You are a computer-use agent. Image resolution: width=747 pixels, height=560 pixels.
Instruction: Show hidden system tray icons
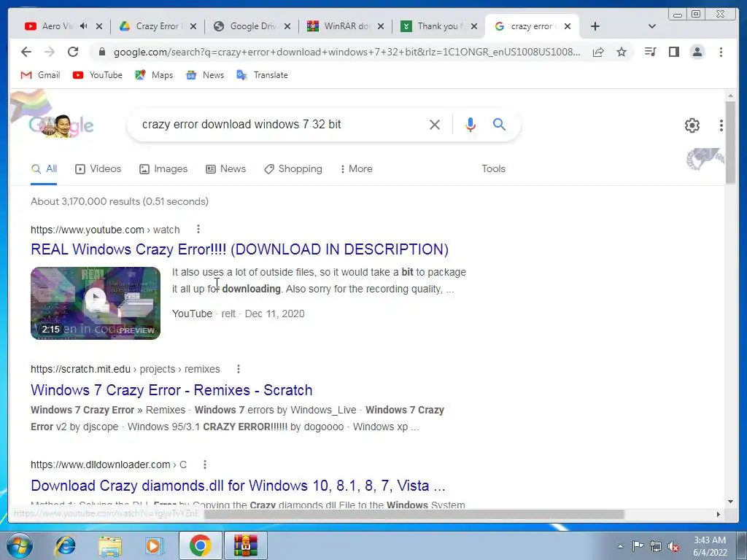pos(620,546)
